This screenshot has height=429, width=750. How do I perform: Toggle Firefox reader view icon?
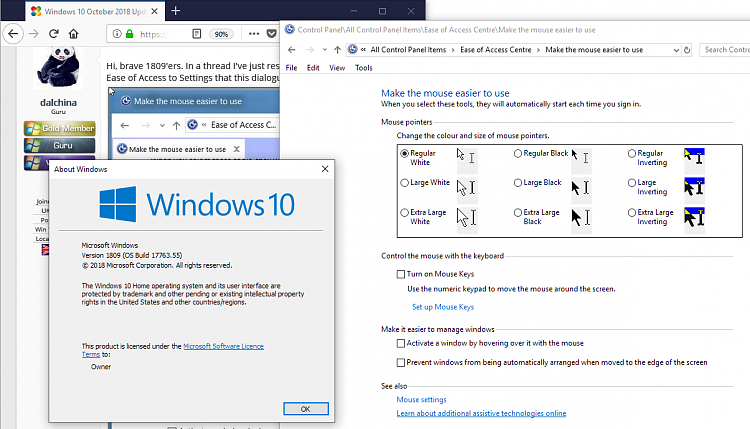(x=197, y=34)
